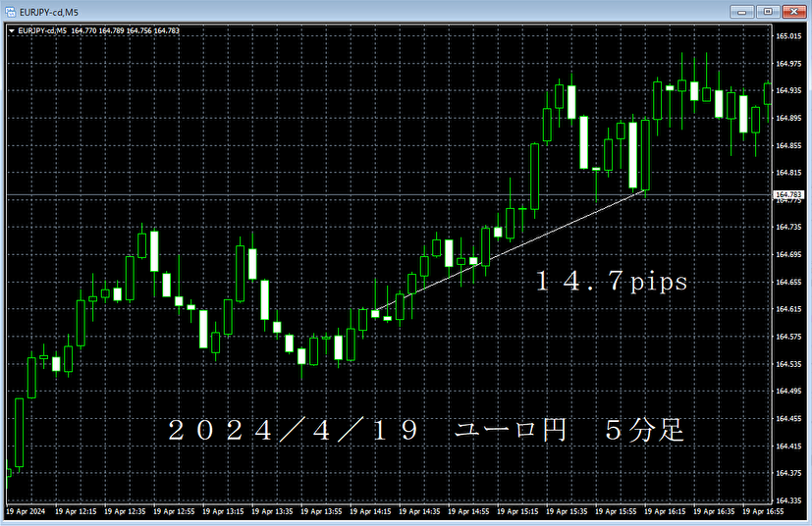Viewport: 812px width, 526px height.
Task: Click the 19 Apr 13:35 time label
Action: (x=272, y=511)
